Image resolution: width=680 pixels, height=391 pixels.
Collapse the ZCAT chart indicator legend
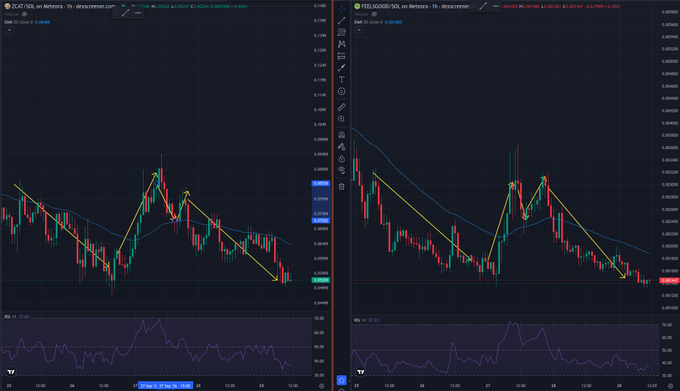(x=9, y=30)
